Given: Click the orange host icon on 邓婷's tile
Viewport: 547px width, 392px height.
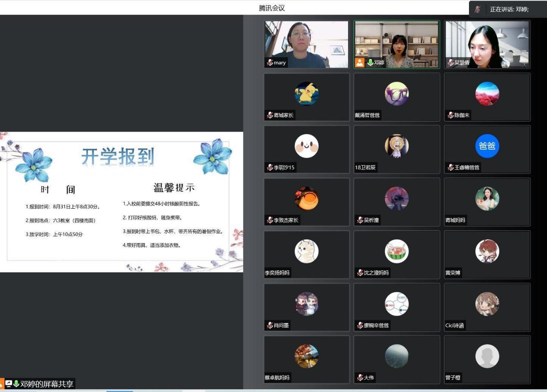Looking at the screenshot, I should [359, 63].
